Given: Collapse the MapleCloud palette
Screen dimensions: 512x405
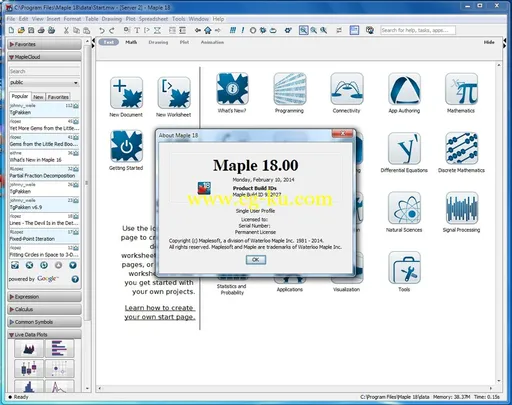Looking at the screenshot, I should point(44,57).
